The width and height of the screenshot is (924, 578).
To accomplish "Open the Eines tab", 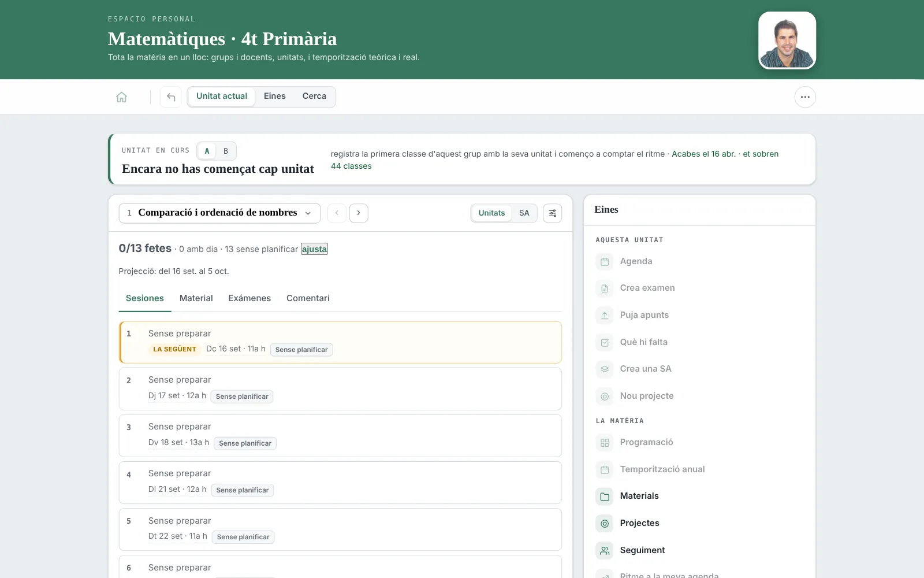I will pyautogui.click(x=275, y=97).
